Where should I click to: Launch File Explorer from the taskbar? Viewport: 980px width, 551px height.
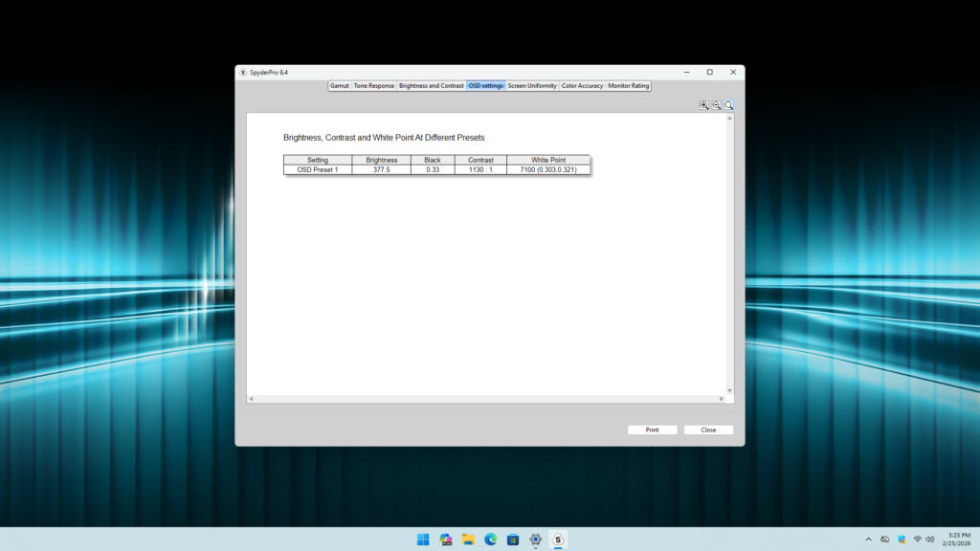tap(468, 540)
